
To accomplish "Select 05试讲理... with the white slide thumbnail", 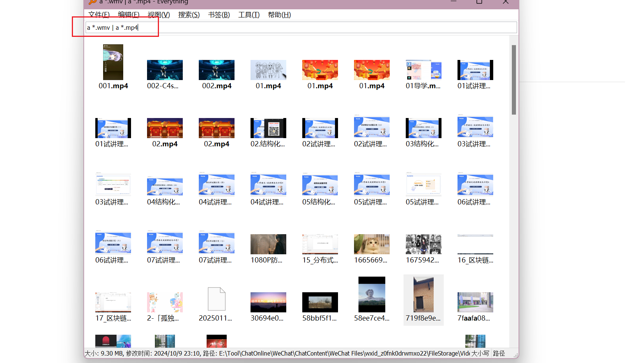I will (424, 191).
